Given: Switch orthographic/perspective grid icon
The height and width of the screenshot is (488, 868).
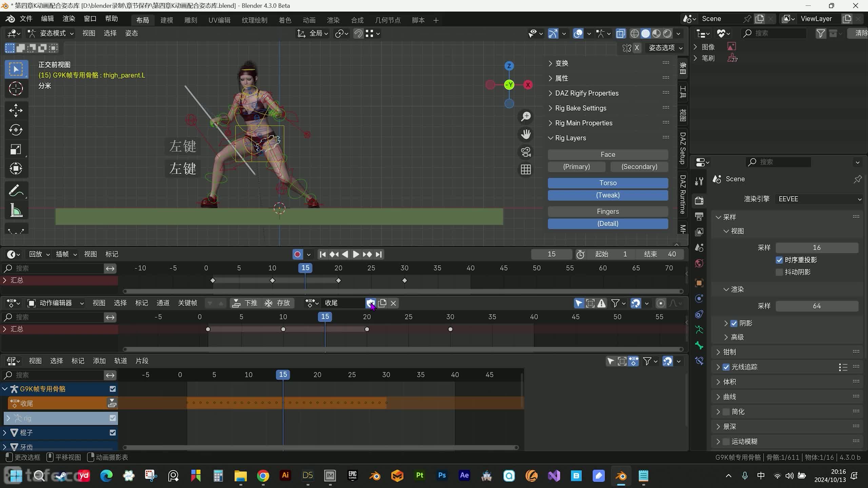Looking at the screenshot, I should pos(526,169).
